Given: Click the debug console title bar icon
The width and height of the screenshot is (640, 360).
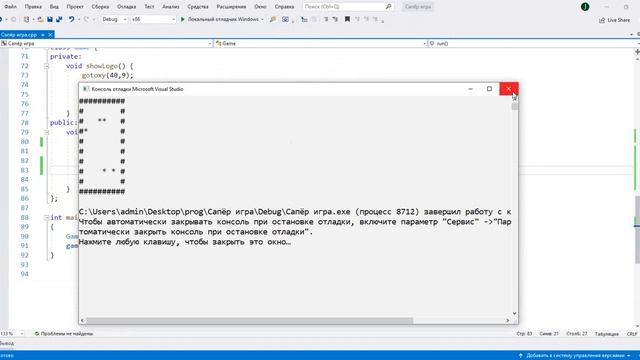Looking at the screenshot, I should click(85, 89).
